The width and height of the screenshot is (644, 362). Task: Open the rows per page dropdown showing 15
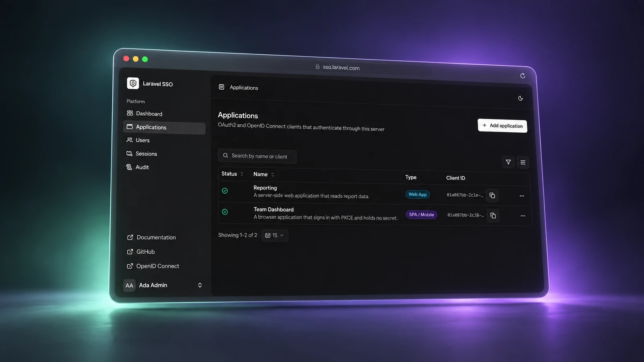coord(275,235)
